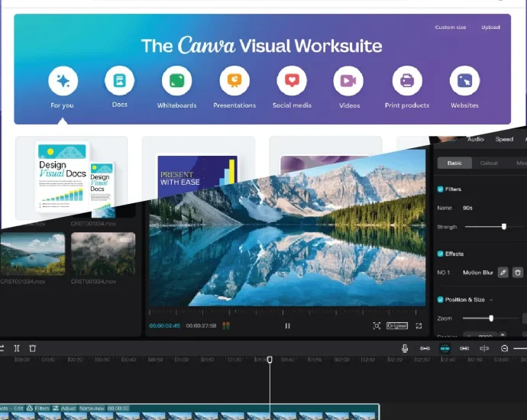Image resolution: width=527 pixels, height=420 pixels.
Task: Click the link icon right of teal snap icon
Action: coord(464,348)
